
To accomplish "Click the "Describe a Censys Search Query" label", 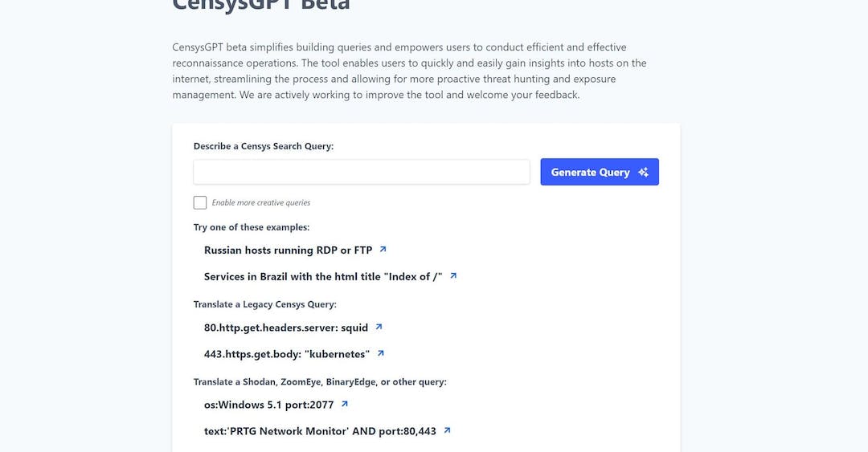I will point(264,146).
